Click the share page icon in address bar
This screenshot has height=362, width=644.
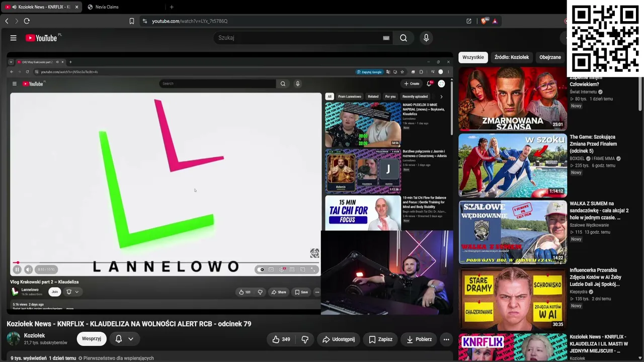click(469, 21)
